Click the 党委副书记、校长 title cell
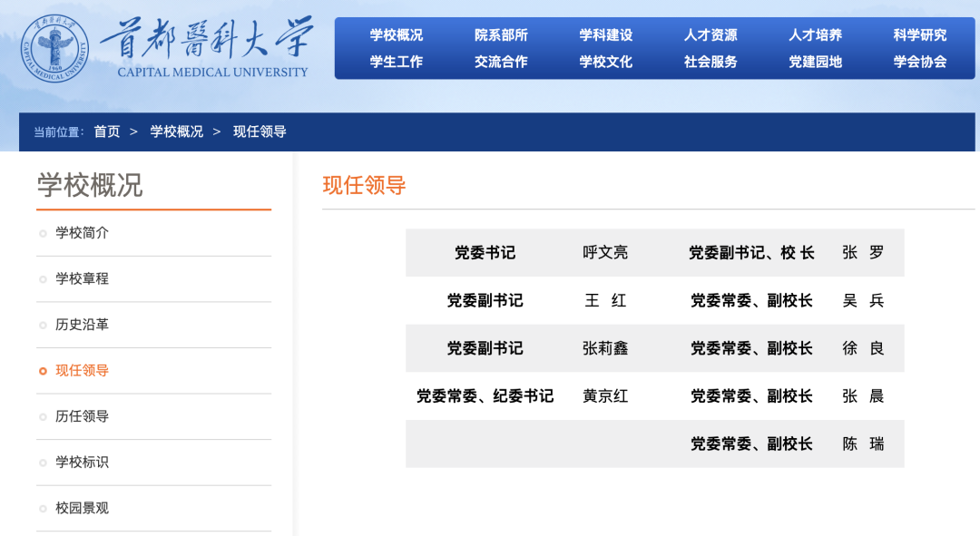 point(751,252)
